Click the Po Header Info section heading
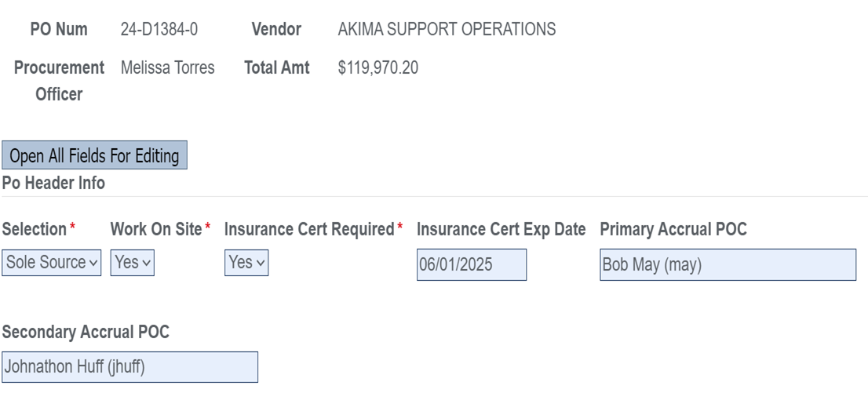868x393 pixels. click(53, 183)
